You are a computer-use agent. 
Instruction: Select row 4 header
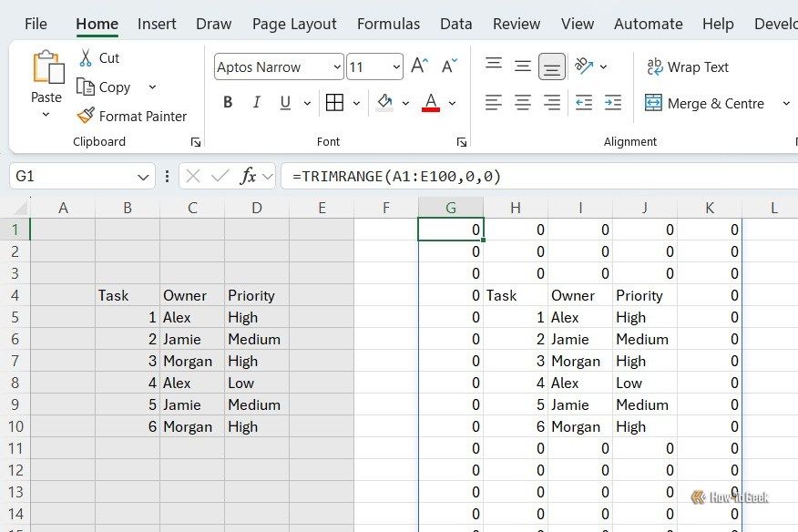tap(15, 295)
